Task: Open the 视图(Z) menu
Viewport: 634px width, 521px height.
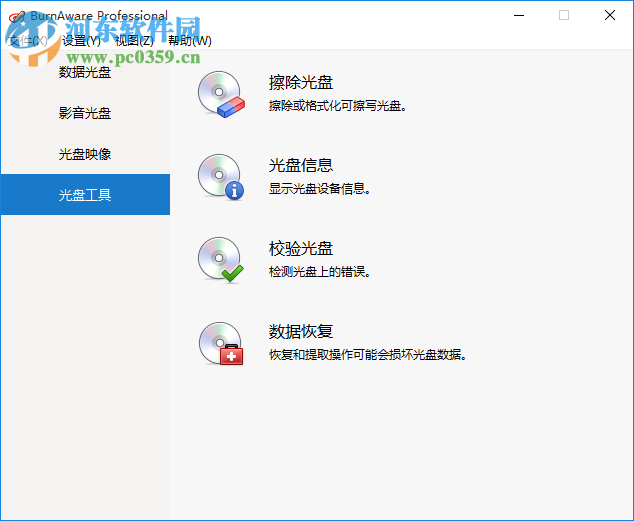Action: pos(134,40)
